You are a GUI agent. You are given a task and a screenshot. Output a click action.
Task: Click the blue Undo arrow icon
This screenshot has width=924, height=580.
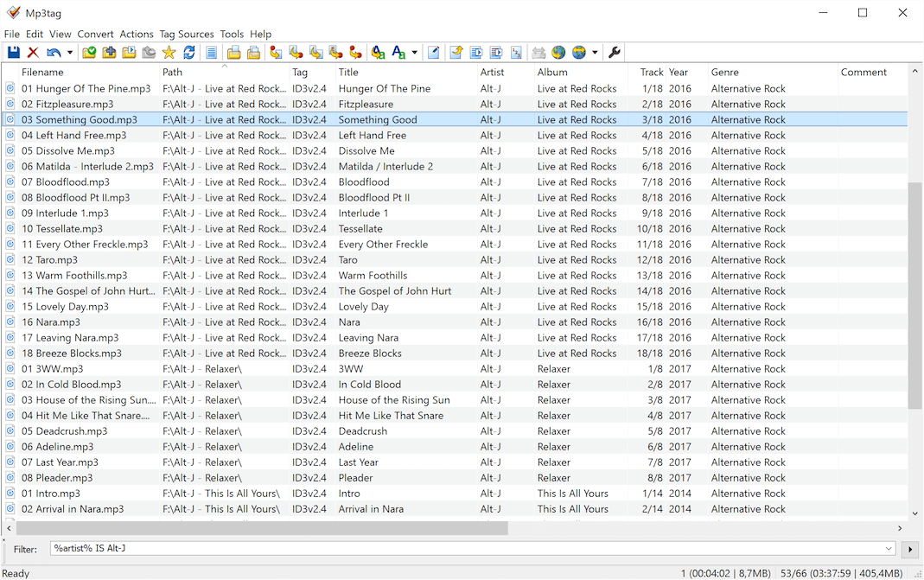54,53
